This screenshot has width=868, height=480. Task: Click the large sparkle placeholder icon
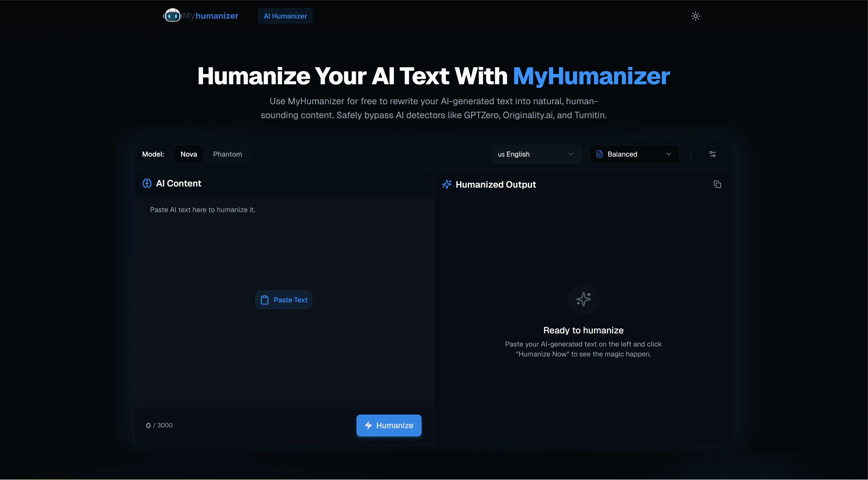[583, 299]
